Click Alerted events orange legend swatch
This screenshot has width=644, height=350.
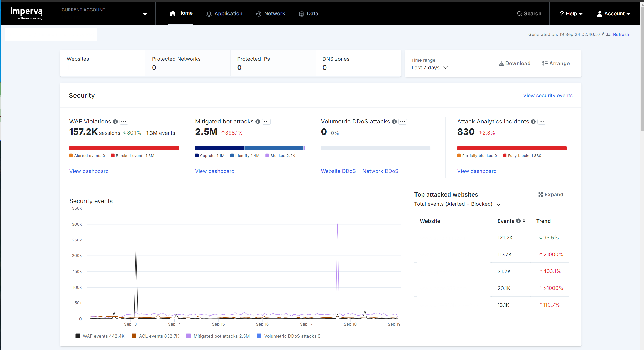[x=71, y=156]
